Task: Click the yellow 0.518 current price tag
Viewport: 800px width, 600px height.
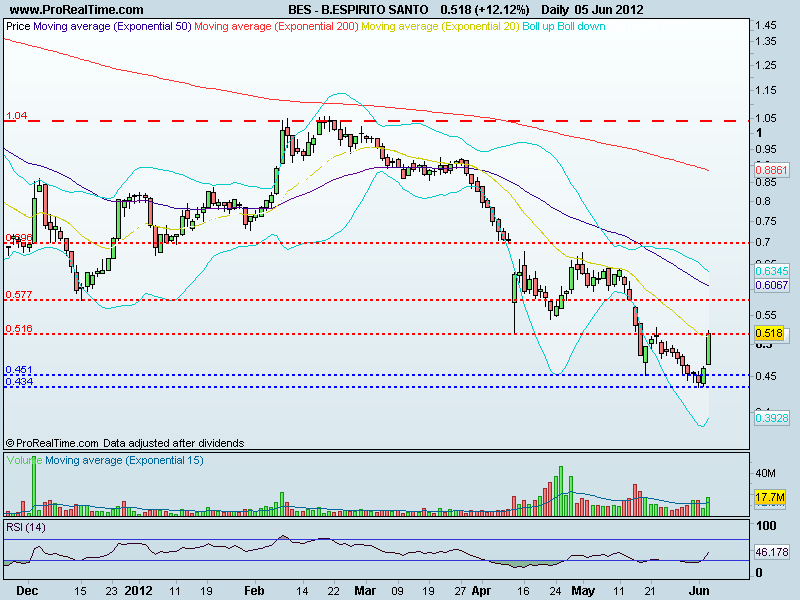Action: (x=769, y=333)
